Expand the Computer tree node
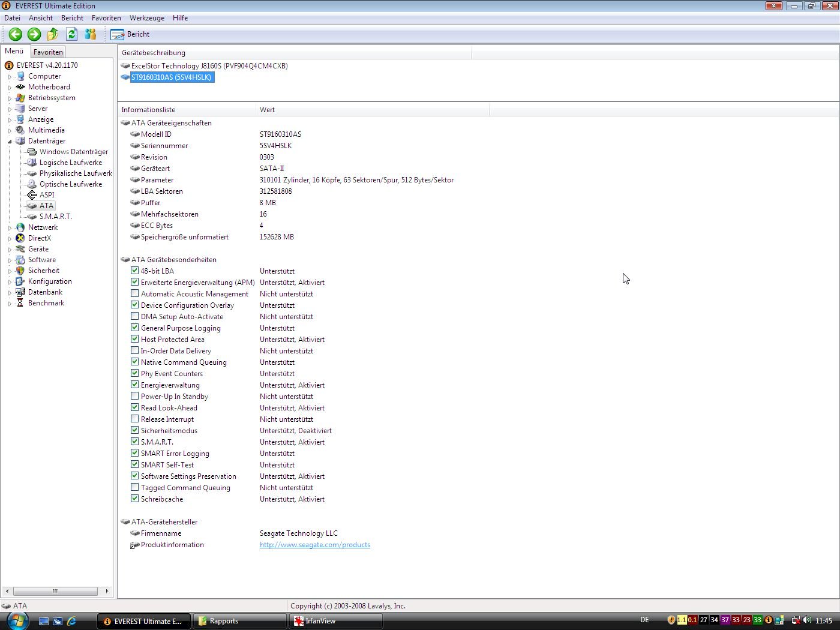840x630 pixels. click(10, 77)
